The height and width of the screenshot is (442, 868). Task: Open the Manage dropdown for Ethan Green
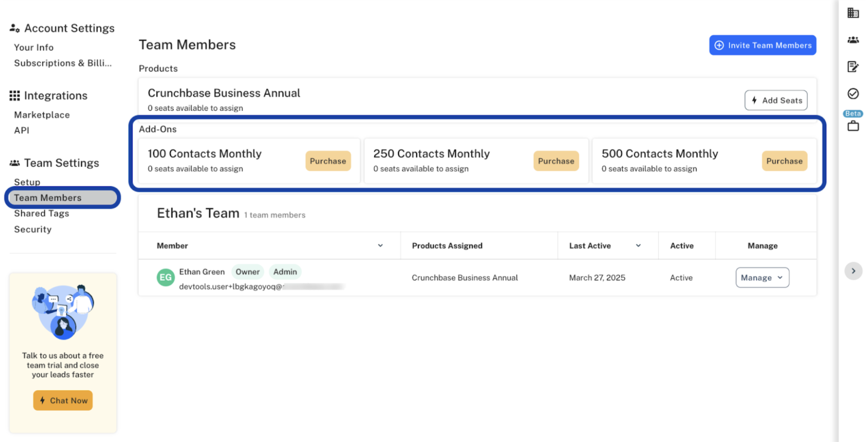pos(762,277)
